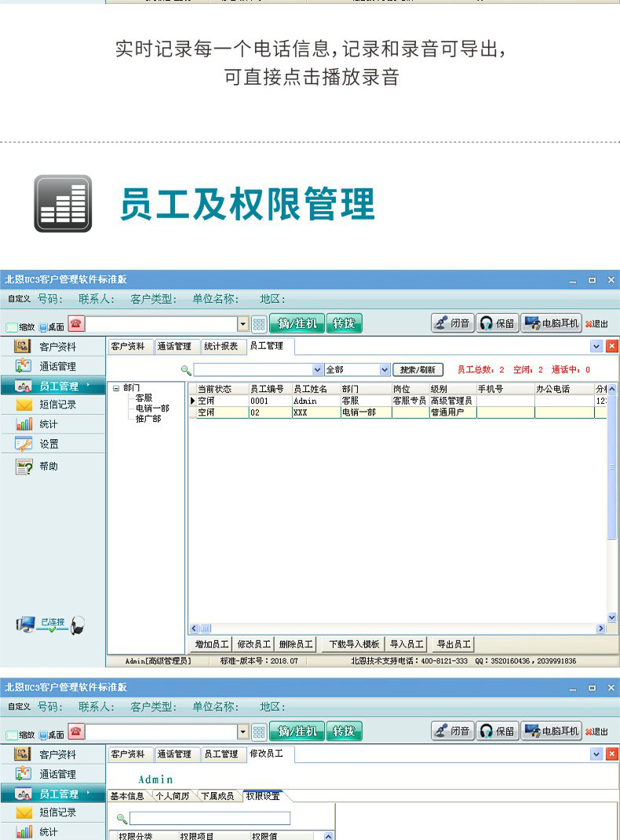Click the red telephone icon in the lower window
This screenshot has width=620, height=840.
77,731
